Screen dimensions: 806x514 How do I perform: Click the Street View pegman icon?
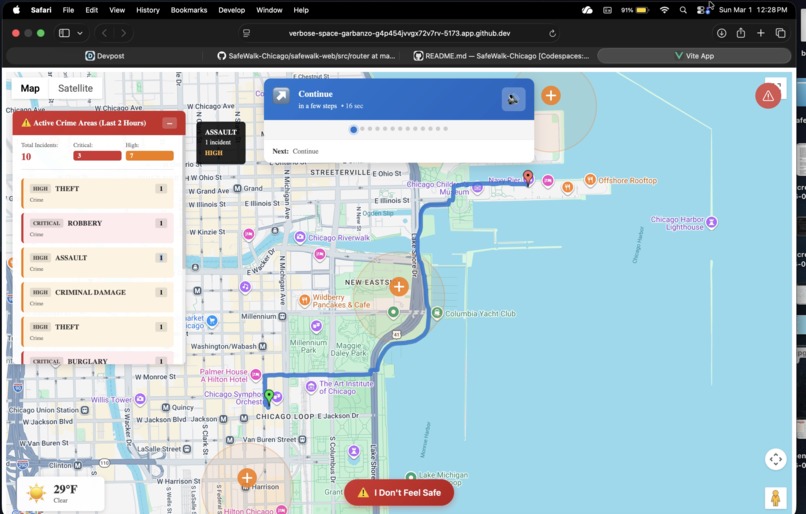tap(775, 498)
